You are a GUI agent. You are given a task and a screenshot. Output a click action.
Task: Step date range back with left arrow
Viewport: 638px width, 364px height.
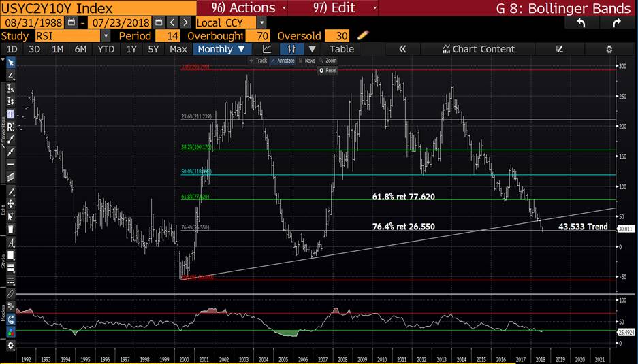[x=172, y=22]
